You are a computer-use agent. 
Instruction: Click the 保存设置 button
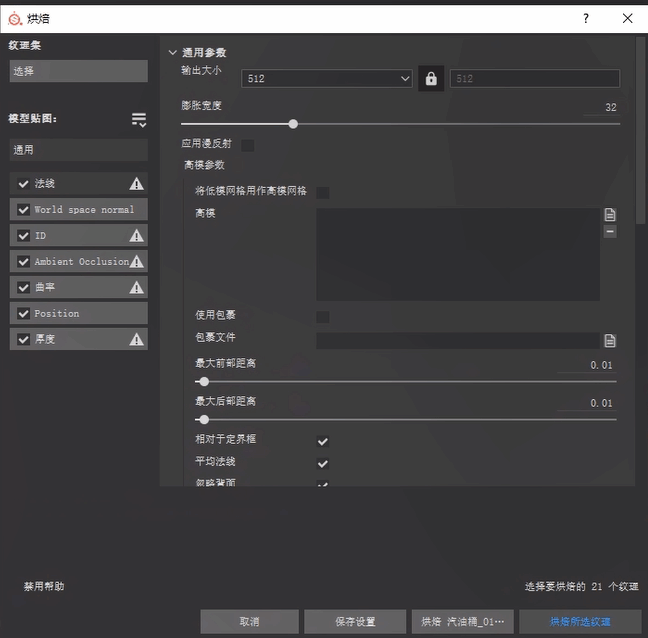point(355,621)
